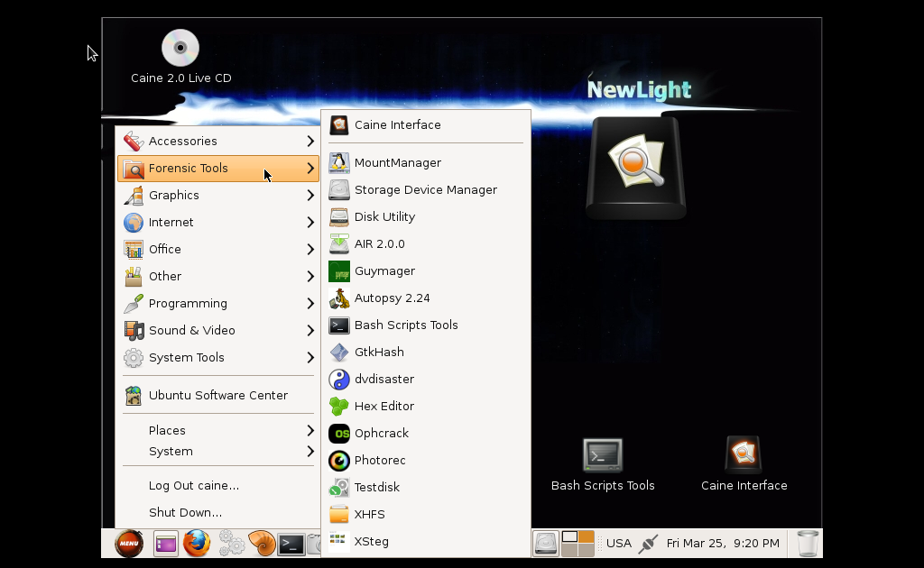Launch the Photorec icon

(339, 461)
